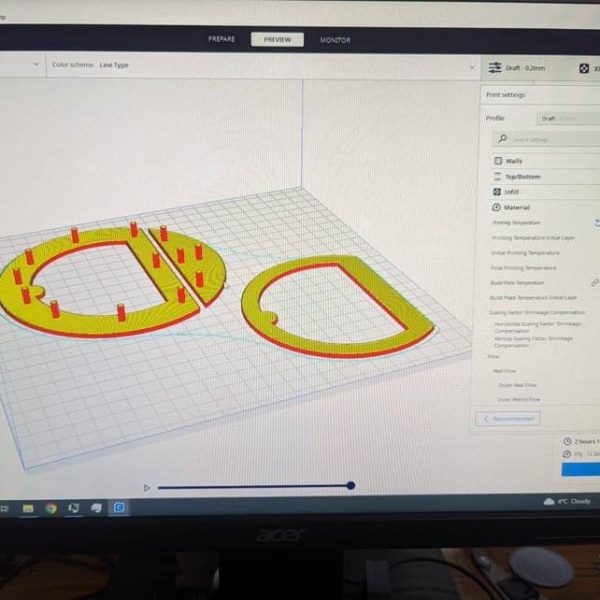The height and width of the screenshot is (600, 600).
Task: Click the Top/Bottom category icon
Action: (497, 176)
